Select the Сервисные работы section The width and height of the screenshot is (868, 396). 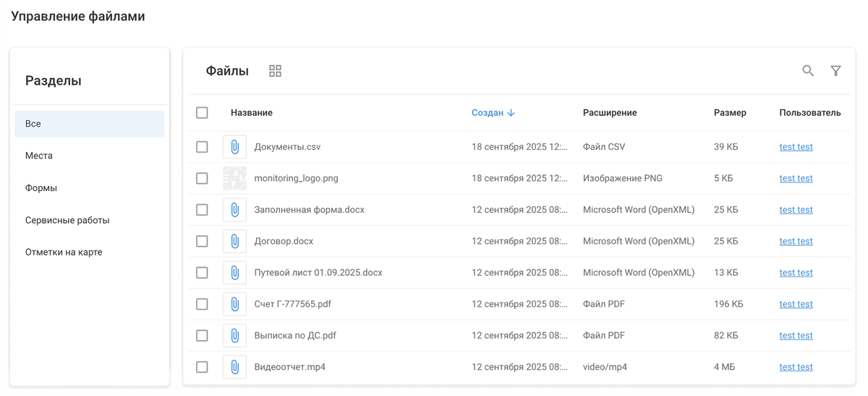click(x=67, y=220)
